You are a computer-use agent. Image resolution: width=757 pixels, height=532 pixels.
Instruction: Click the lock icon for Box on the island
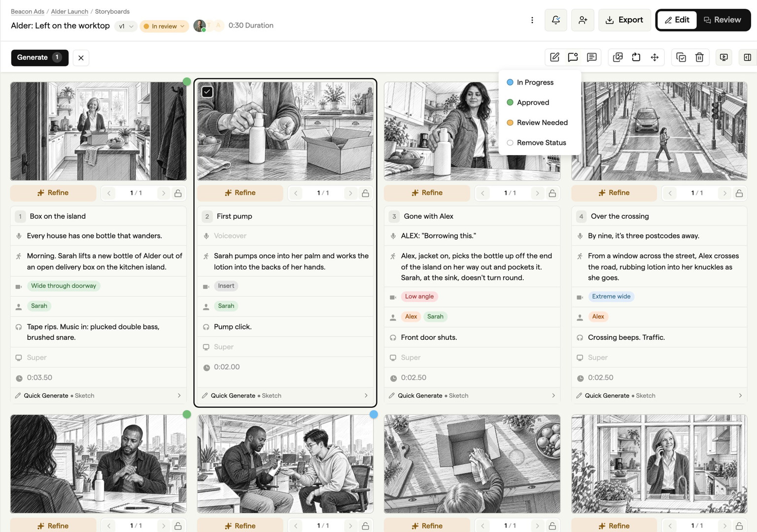point(178,193)
